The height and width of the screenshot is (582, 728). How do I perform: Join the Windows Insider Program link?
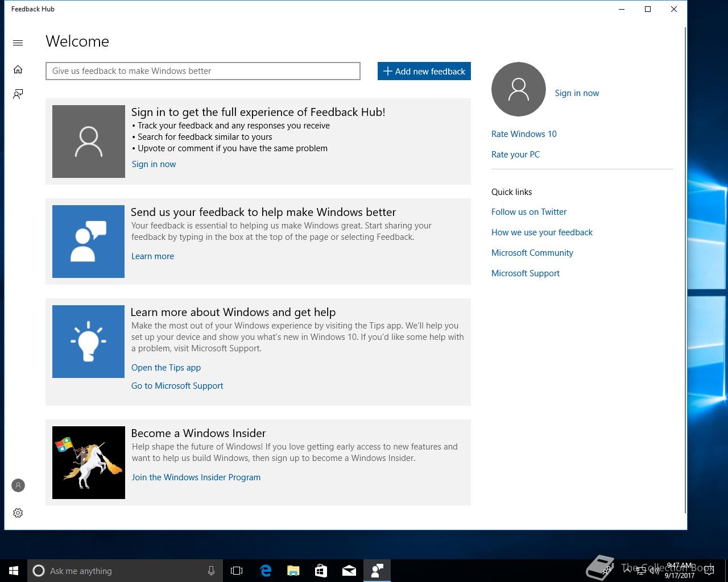click(x=196, y=477)
